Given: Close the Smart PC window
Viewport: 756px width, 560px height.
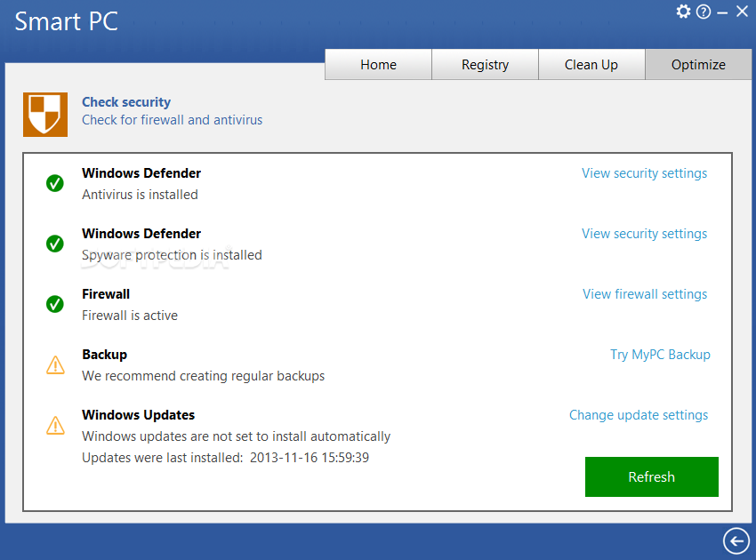Looking at the screenshot, I should point(742,11).
